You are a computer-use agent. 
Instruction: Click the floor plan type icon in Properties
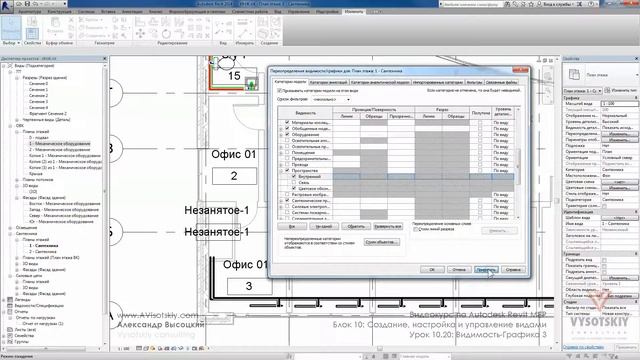click(574, 75)
